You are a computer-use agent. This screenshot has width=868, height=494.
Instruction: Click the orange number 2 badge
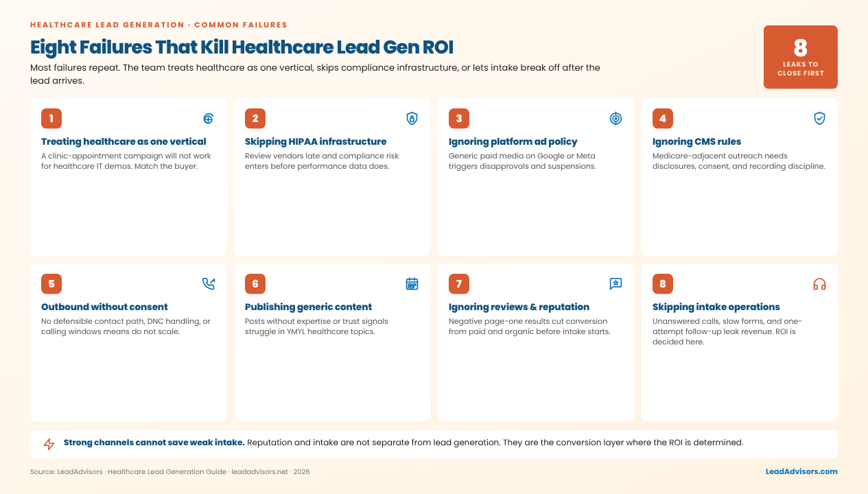point(255,119)
